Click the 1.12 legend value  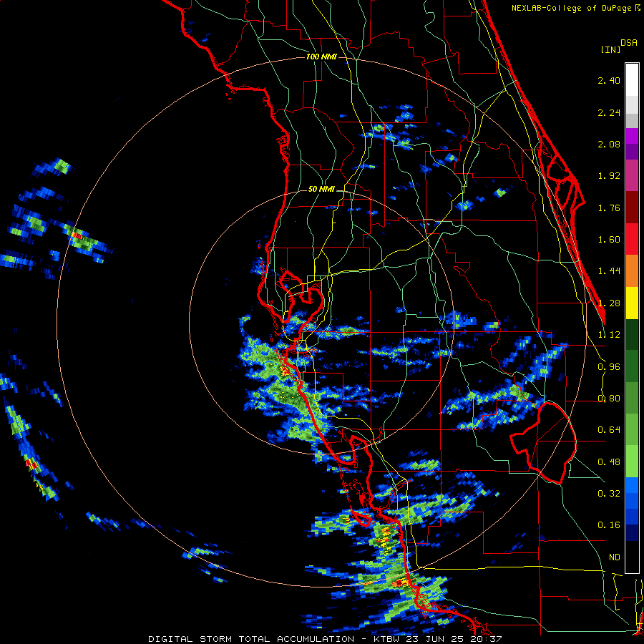tap(609, 335)
